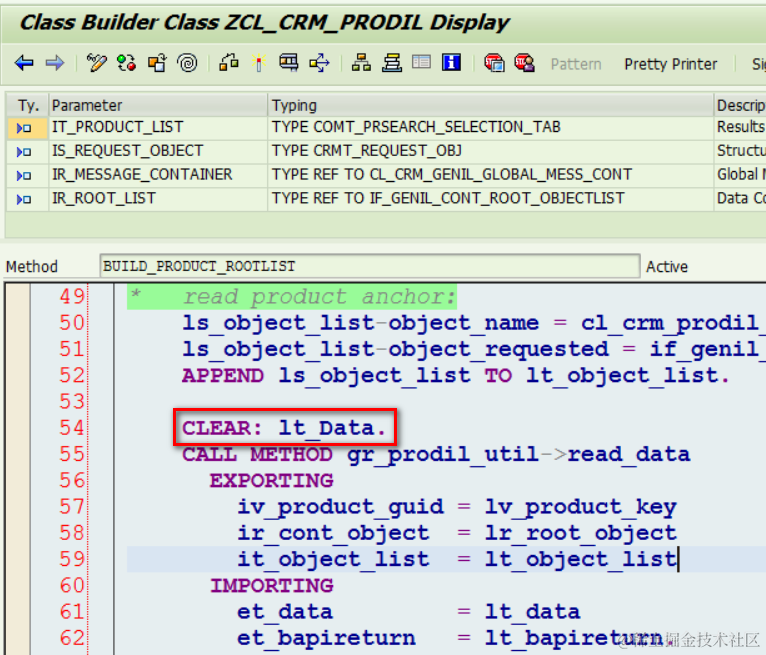
Task: Open the blue Help information icon
Action: (x=451, y=63)
